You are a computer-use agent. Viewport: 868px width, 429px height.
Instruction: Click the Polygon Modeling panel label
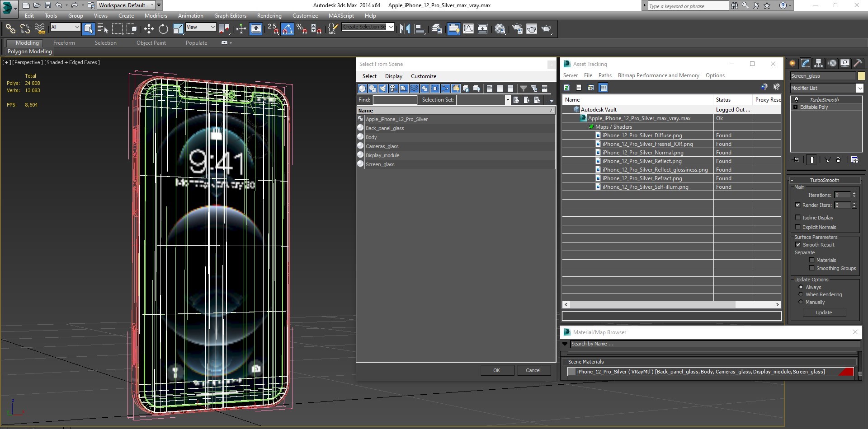point(30,51)
